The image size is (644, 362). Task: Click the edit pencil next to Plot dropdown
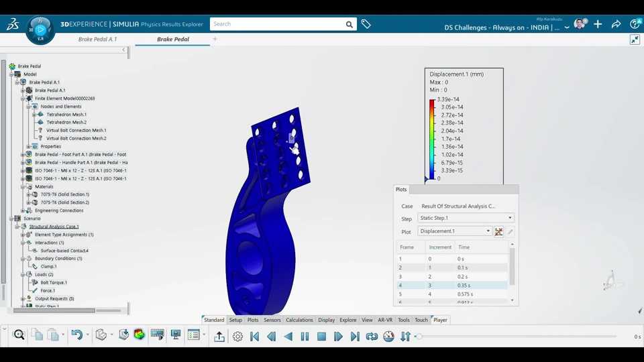point(510,231)
